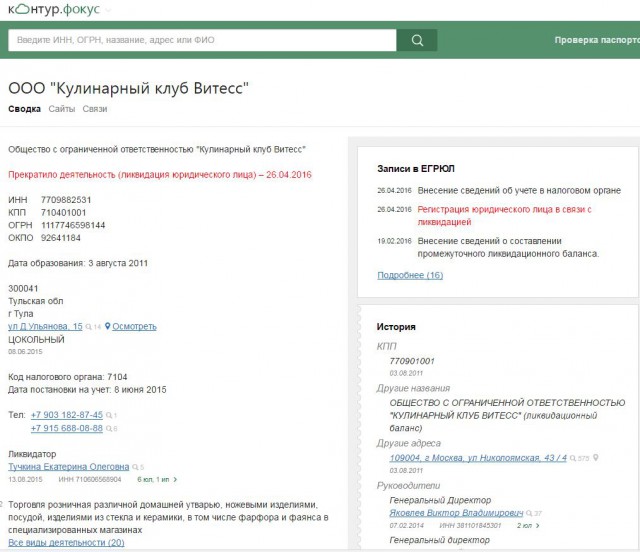Click search icon beside Яковлев Виктор Владимирович
640x552 pixels.
tap(529, 513)
